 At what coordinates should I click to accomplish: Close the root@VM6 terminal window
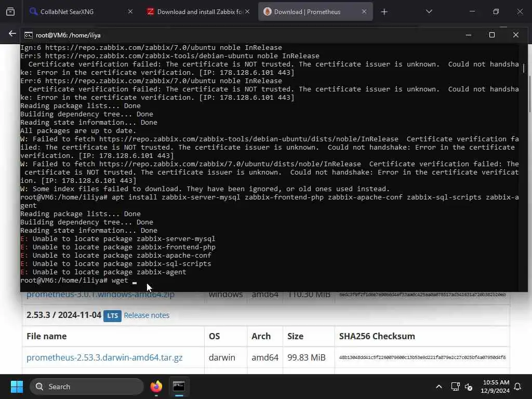coord(516,35)
